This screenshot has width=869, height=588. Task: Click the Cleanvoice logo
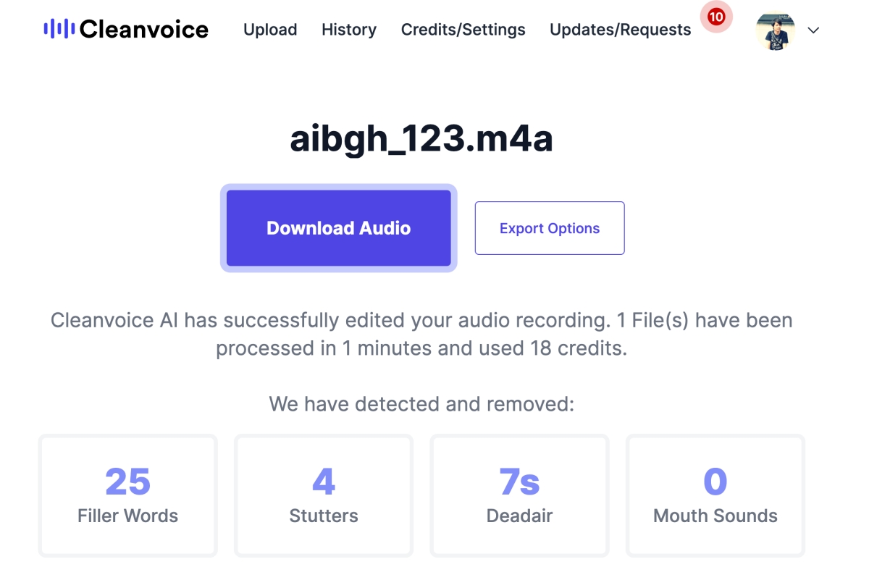pos(126,29)
